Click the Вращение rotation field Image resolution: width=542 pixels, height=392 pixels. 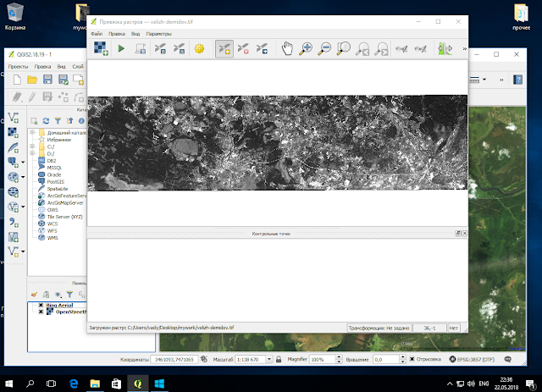pyautogui.click(x=386, y=359)
